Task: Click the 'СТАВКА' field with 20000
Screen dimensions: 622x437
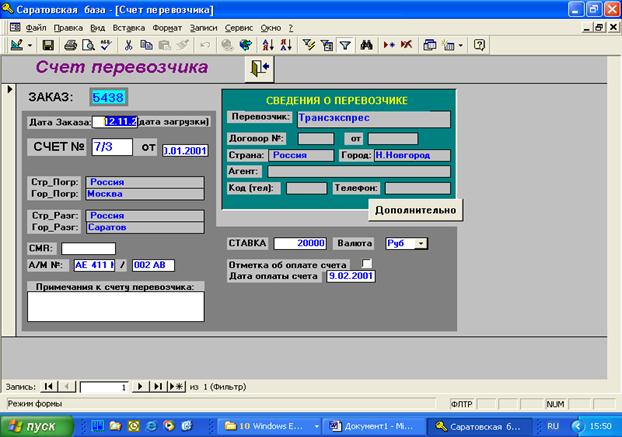Action: (x=300, y=243)
